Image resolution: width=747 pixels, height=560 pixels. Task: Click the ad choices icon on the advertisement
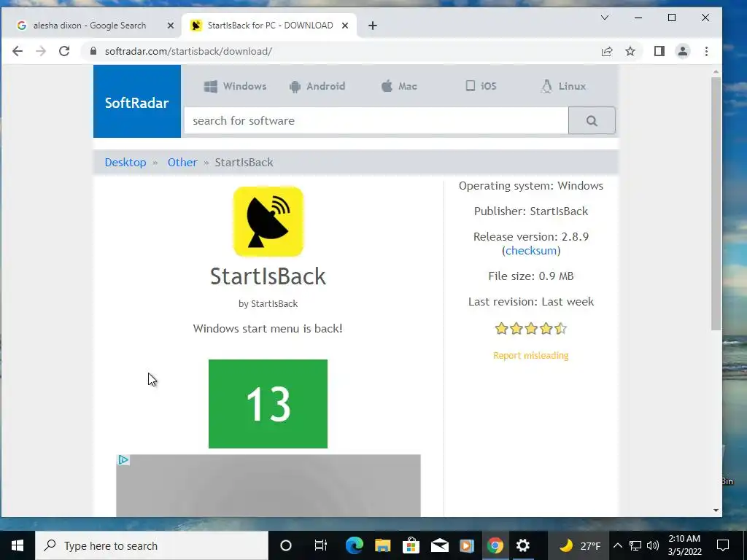tap(123, 460)
